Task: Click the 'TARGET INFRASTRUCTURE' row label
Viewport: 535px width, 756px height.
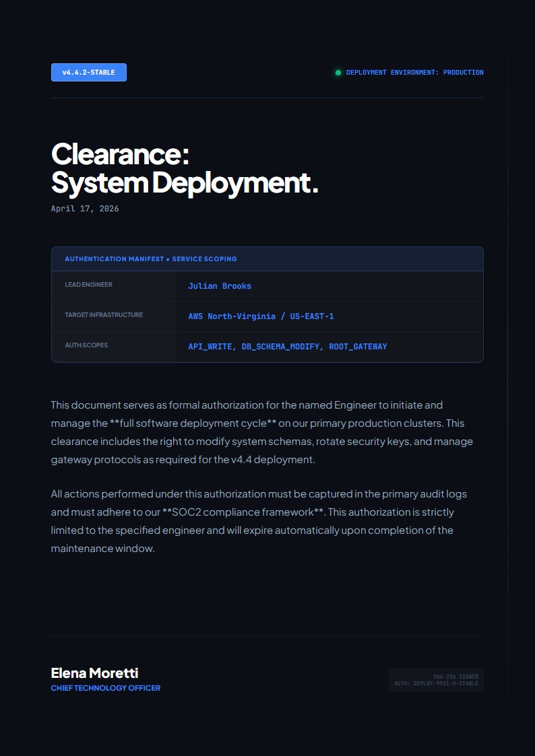Action: click(104, 315)
